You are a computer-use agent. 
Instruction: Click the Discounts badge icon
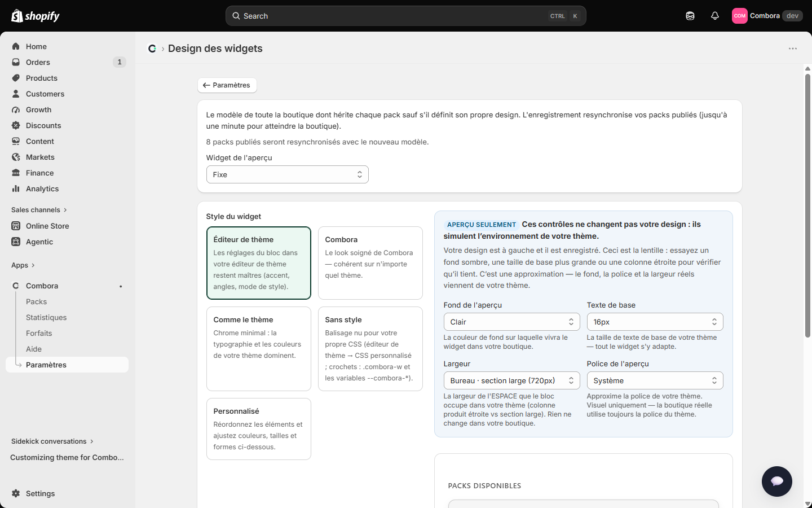[16, 125]
